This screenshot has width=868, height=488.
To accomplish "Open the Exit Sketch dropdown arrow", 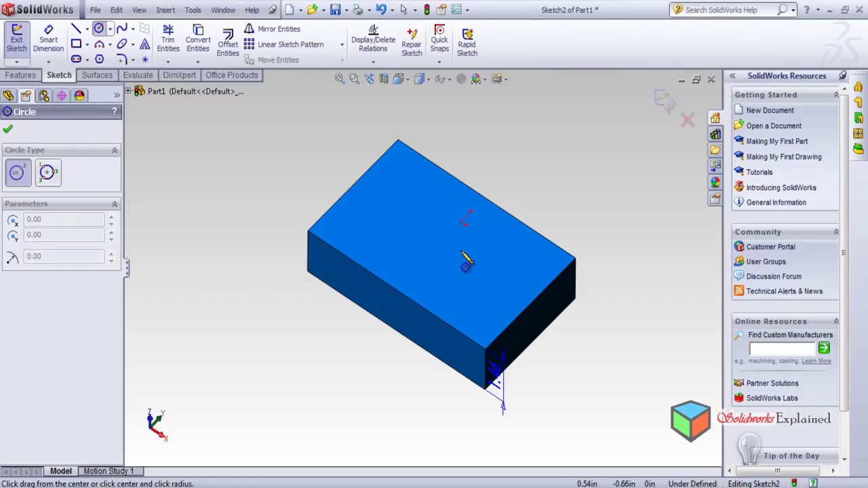I will coord(16,62).
